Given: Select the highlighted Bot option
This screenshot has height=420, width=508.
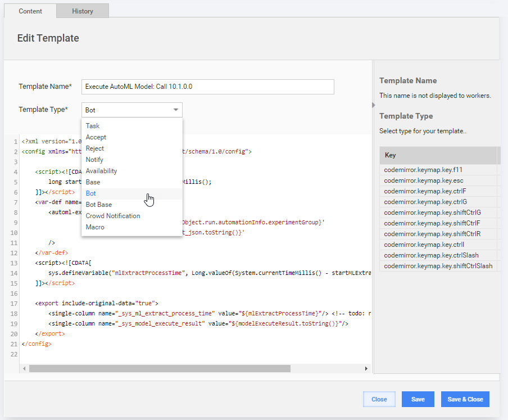Looking at the screenshot, I should click(x=132, y=193).
